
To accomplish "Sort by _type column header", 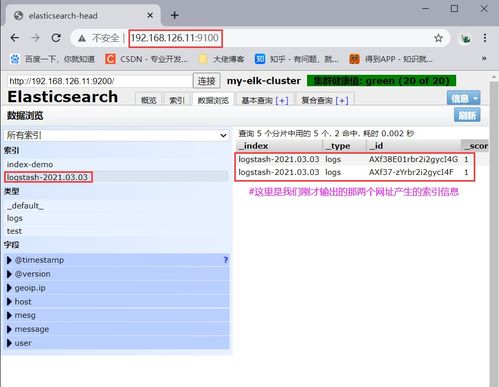I will click(x=344, y=146).
